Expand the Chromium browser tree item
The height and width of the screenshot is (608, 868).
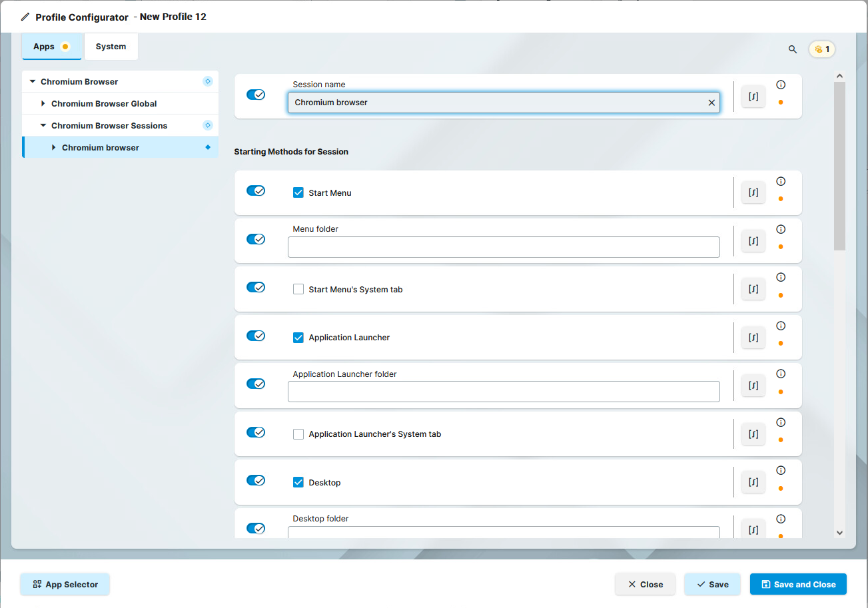coord(53,147)
